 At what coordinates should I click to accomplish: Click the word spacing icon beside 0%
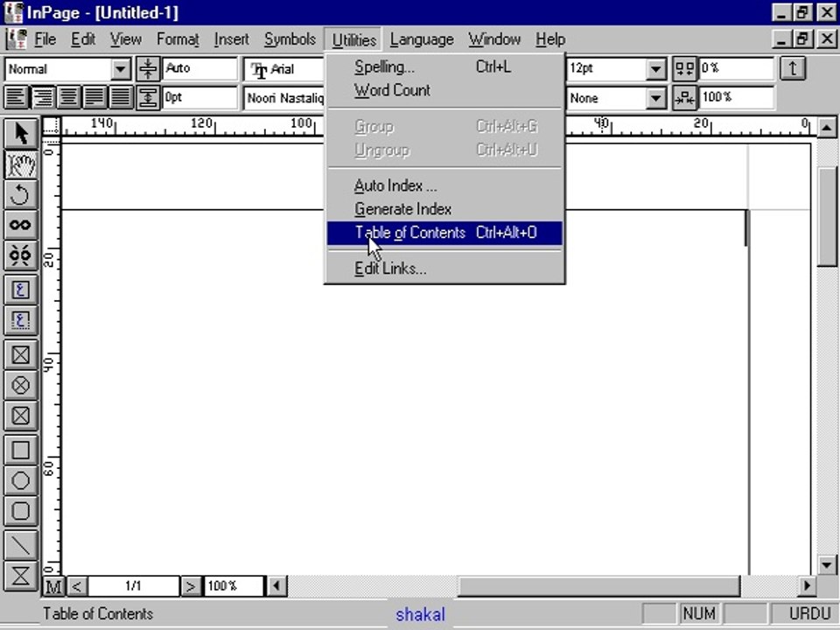coord(684,68)
